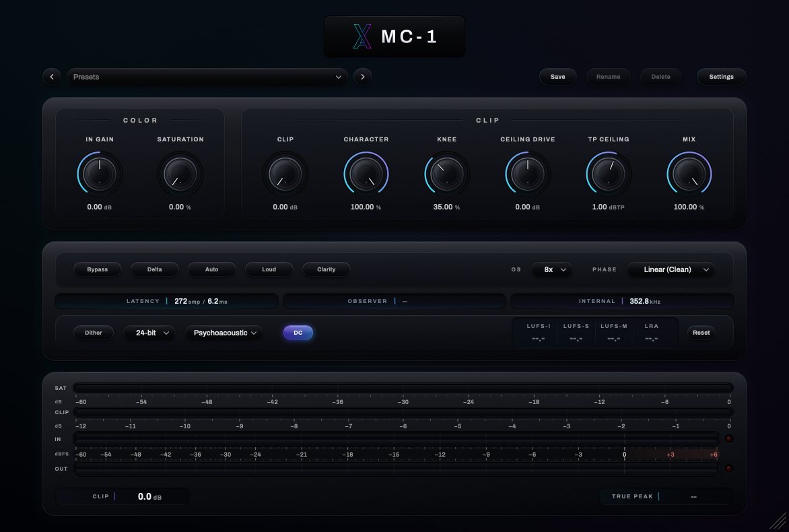This screenshot has height=532, width=789.
Task: Enable the Loud mode
Action: coord(269,270)
